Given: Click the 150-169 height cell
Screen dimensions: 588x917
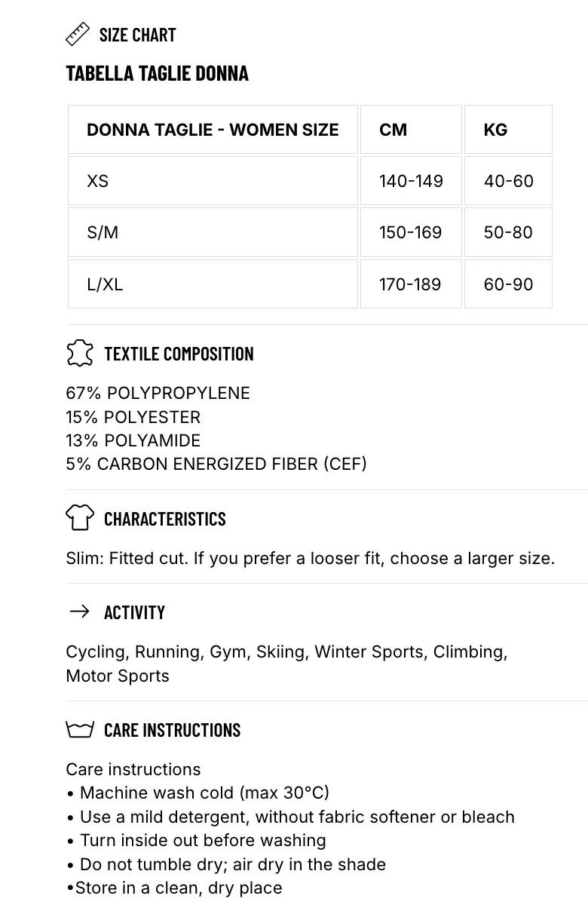Looking at the screenshot, I should [x=411, y=232].
